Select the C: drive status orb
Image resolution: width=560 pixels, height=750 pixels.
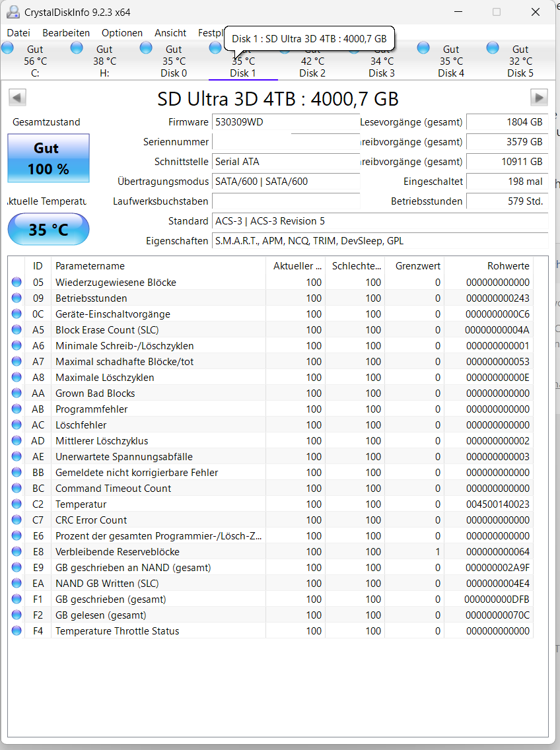click(x=8, y=48)
